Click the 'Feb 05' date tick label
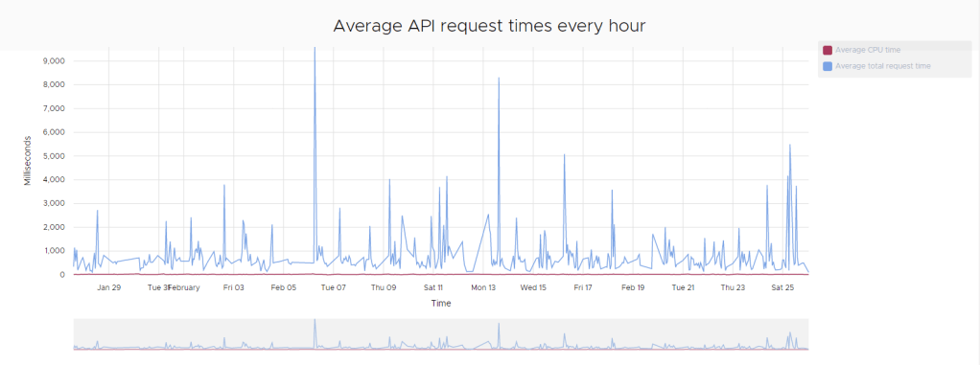The width and height of the screenshot is (980, 365). [283, 287]
